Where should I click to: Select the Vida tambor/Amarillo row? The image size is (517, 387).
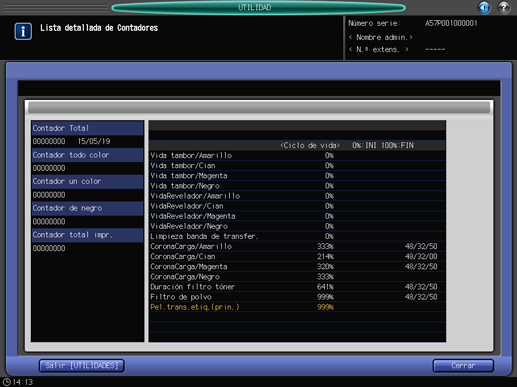point(297,156)
